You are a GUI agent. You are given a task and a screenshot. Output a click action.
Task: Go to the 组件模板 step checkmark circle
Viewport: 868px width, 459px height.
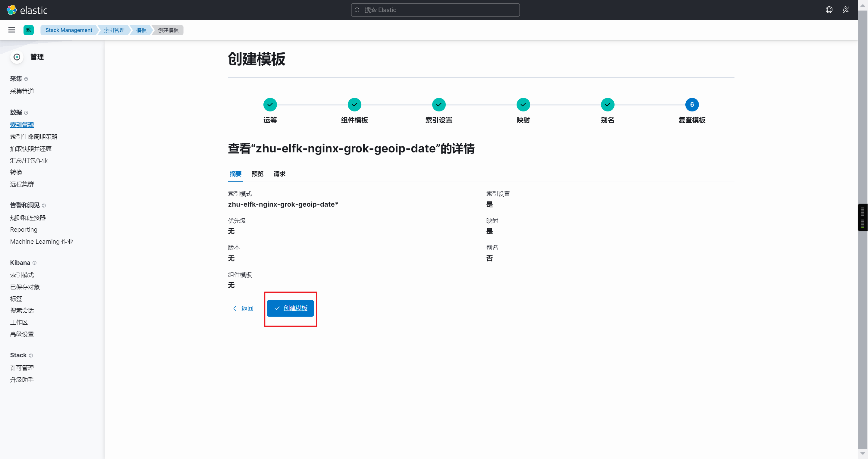click(x=354, y=105)
